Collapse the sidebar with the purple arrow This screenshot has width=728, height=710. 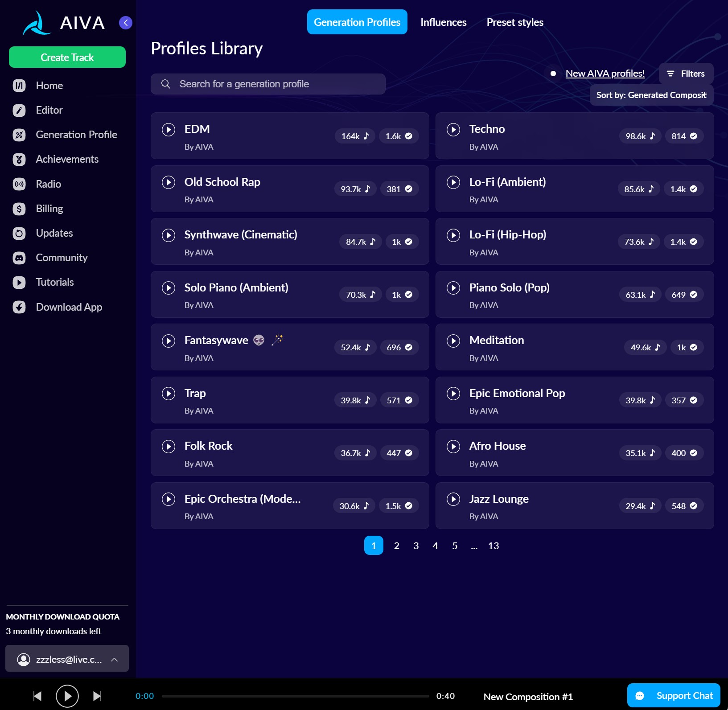pyautogui.click(x=126, y=23)
